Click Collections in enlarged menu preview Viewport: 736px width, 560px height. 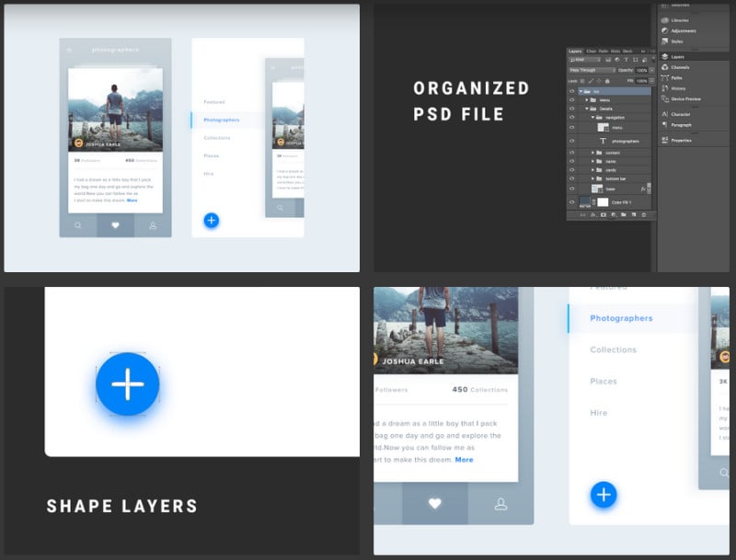613,349
